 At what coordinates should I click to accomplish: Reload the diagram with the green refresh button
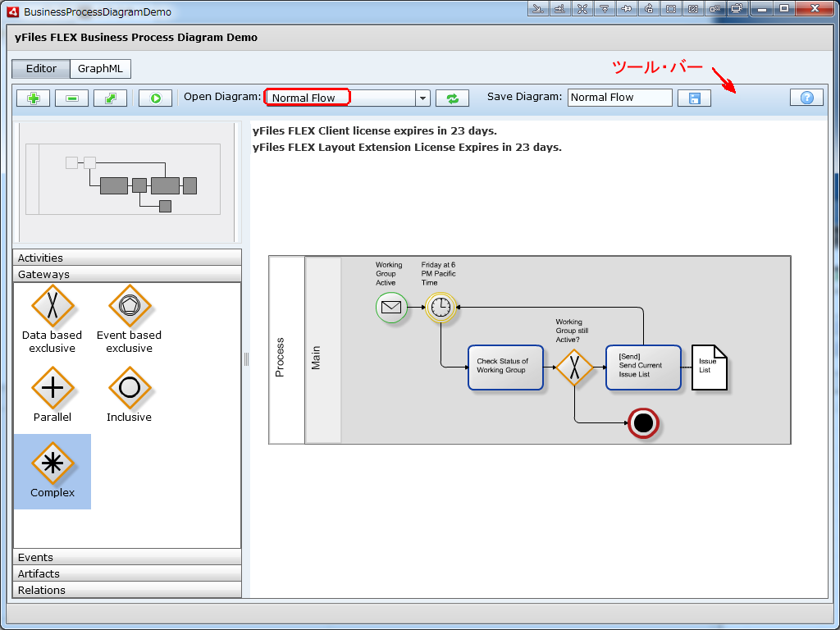click(x=452, y=98)
